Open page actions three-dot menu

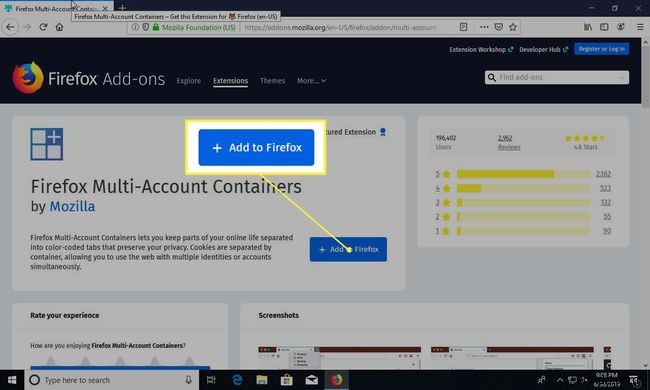click(484, 27)
